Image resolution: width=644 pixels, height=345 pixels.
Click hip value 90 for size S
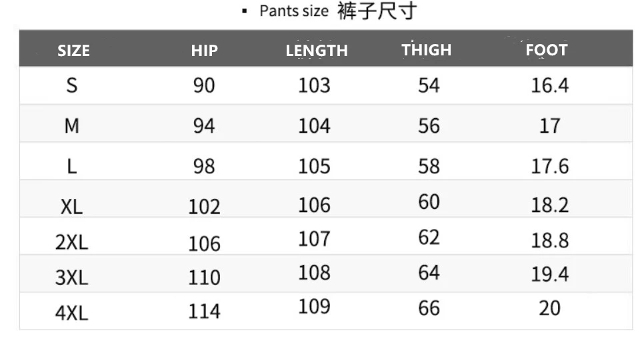[204, 86]
